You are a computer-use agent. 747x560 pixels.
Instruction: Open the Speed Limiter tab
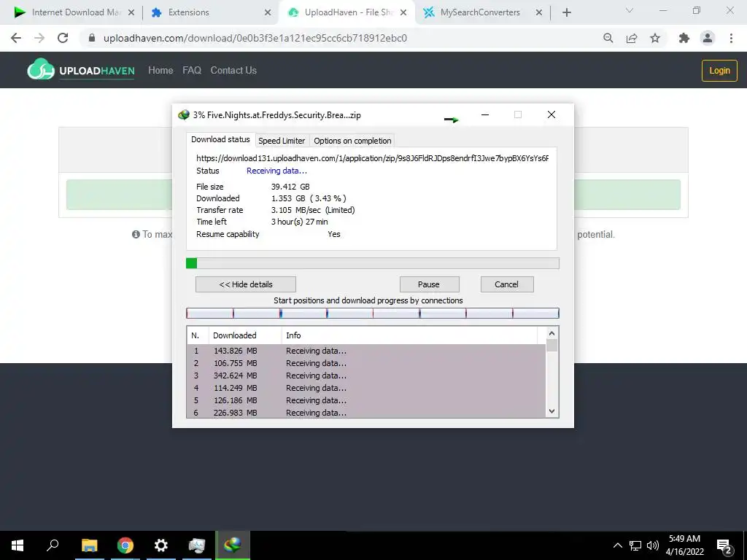(x=282, y=141)
